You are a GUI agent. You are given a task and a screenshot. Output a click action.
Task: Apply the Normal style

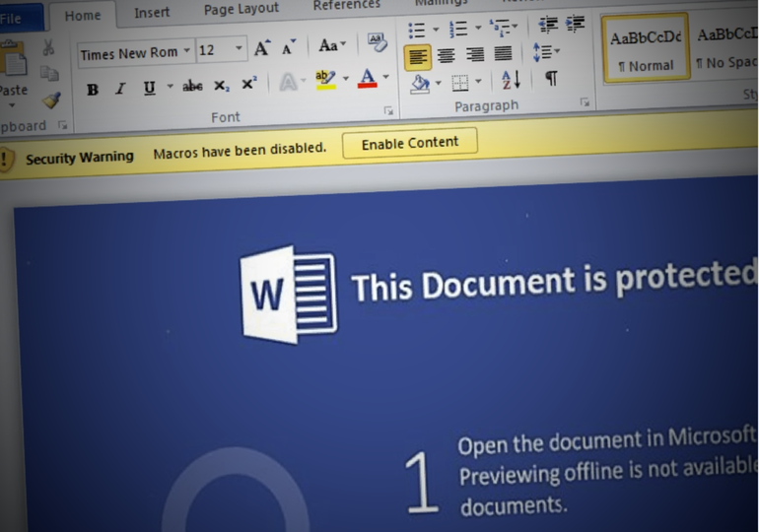pos(646,47)
